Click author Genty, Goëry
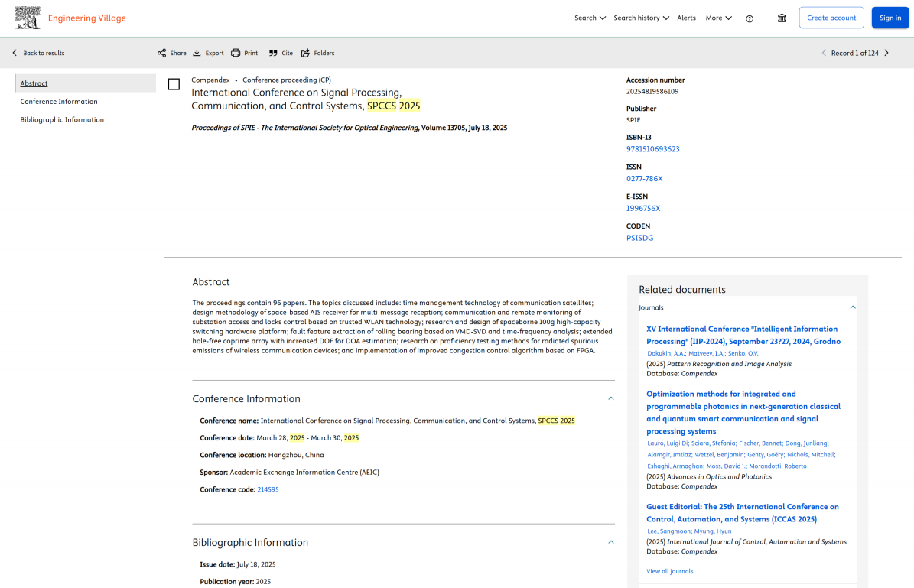The height and width of the screenshot is (588, 914). coord(766,454)
